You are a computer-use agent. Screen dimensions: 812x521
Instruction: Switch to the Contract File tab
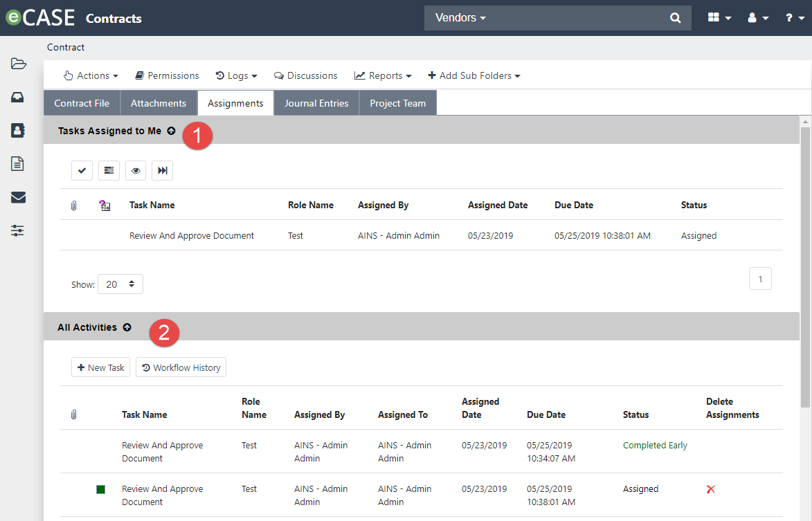(82, 103)
